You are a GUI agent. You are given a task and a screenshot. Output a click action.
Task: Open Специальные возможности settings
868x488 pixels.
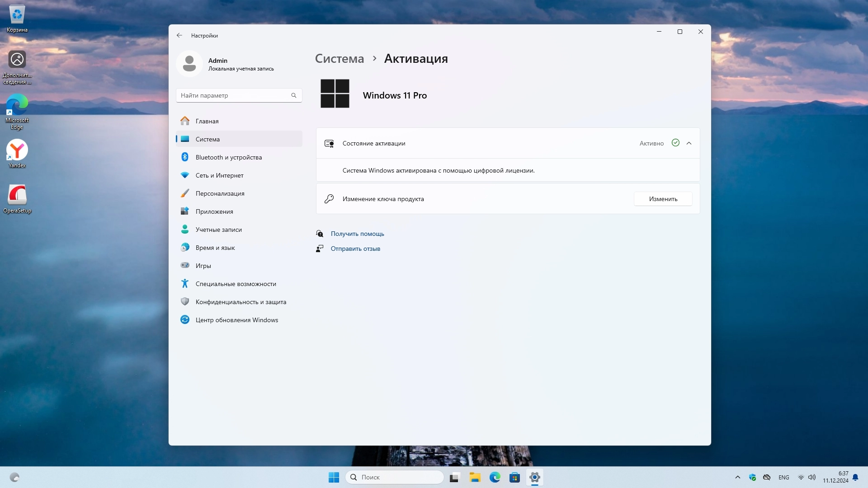[236, 284]
